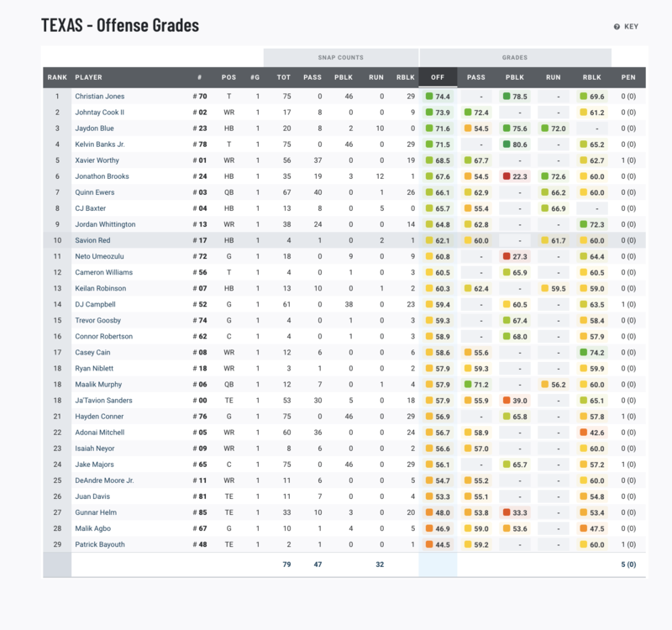Sort by the RANK column header
Viewport: 672px width, 630px height.
point(57,77)
